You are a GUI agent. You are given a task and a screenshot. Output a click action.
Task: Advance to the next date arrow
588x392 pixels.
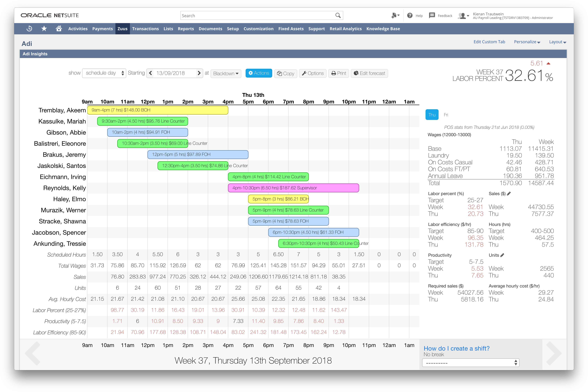[x=199, y=73]
